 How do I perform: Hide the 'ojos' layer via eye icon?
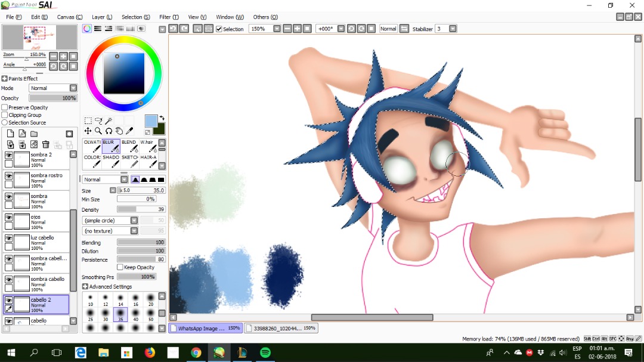click(x=8, y=218)
